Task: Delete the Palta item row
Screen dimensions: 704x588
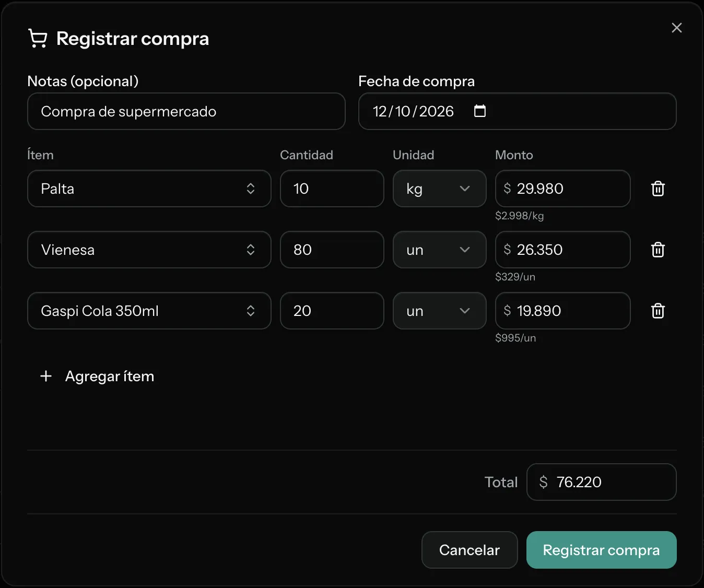Action: 658,189
